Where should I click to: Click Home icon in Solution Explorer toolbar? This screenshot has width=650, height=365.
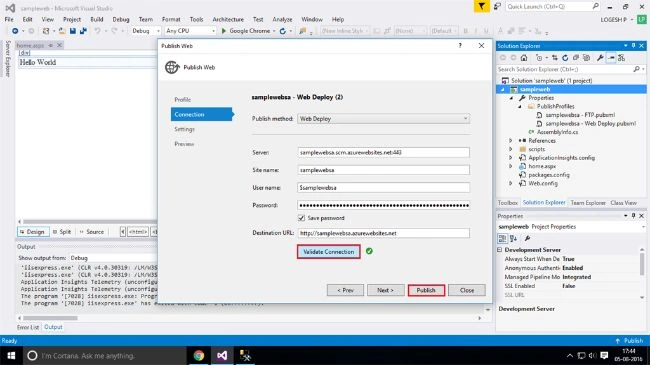coord(524,58)
